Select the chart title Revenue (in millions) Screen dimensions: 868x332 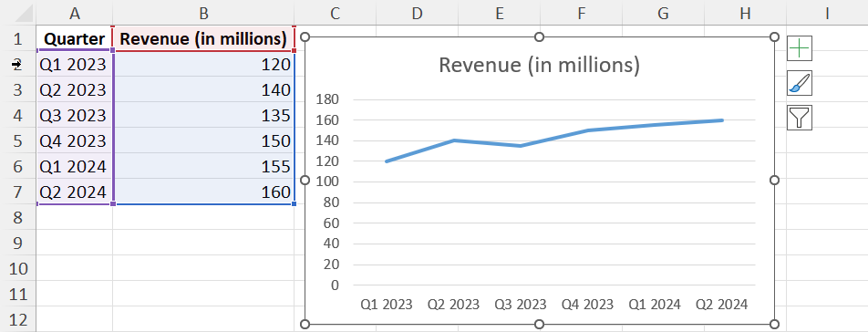click(539, 66)
